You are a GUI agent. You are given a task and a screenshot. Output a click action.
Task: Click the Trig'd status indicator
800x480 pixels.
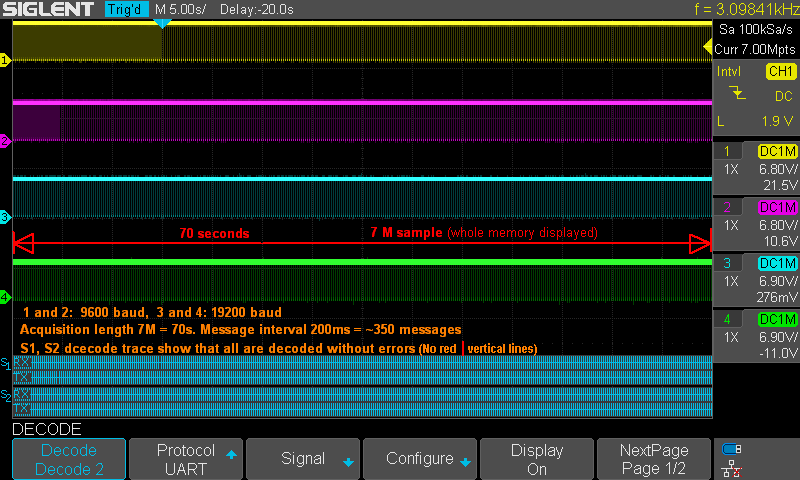point(127,9)
